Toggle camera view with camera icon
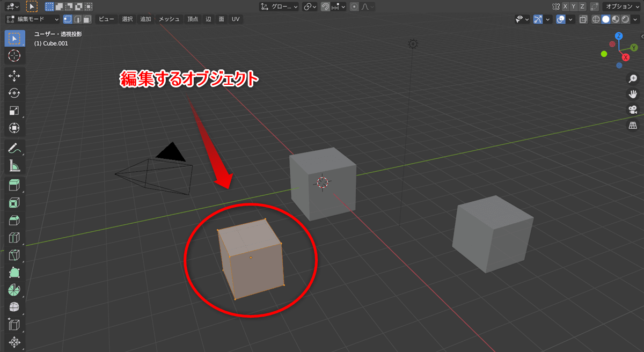This screenshot has height=352, width=644. [633, 109]
